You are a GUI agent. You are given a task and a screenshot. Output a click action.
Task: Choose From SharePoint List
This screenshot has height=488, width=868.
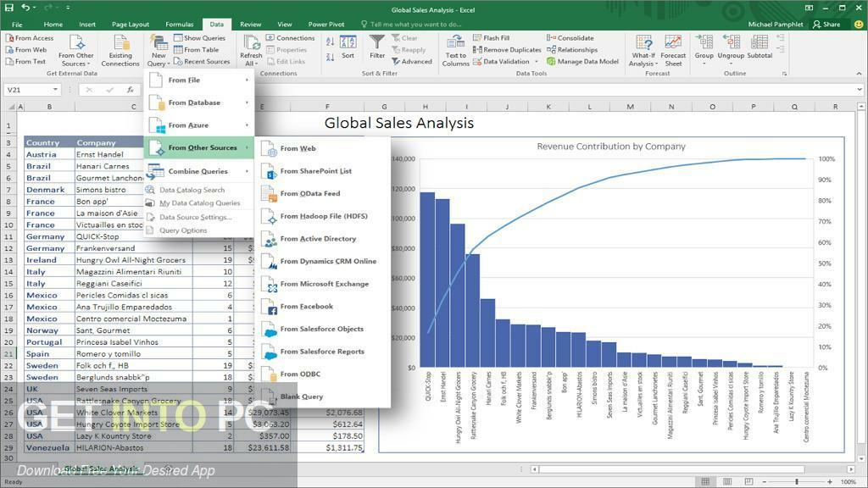(x=324, y=171)
